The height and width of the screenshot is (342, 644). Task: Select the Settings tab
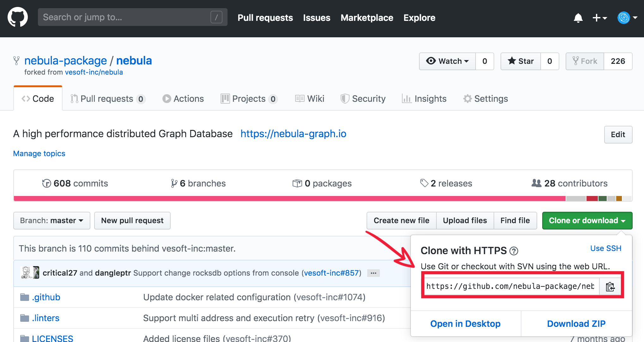[485, 99]
